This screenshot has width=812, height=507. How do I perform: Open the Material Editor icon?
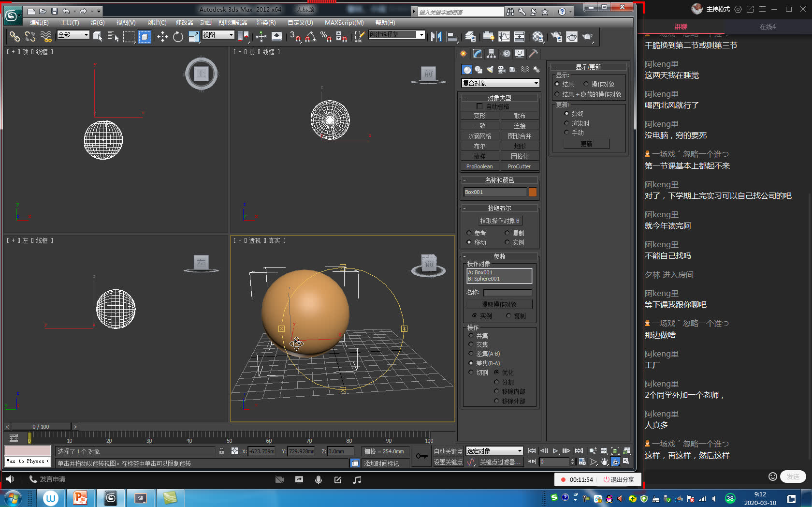click(538, 36)
